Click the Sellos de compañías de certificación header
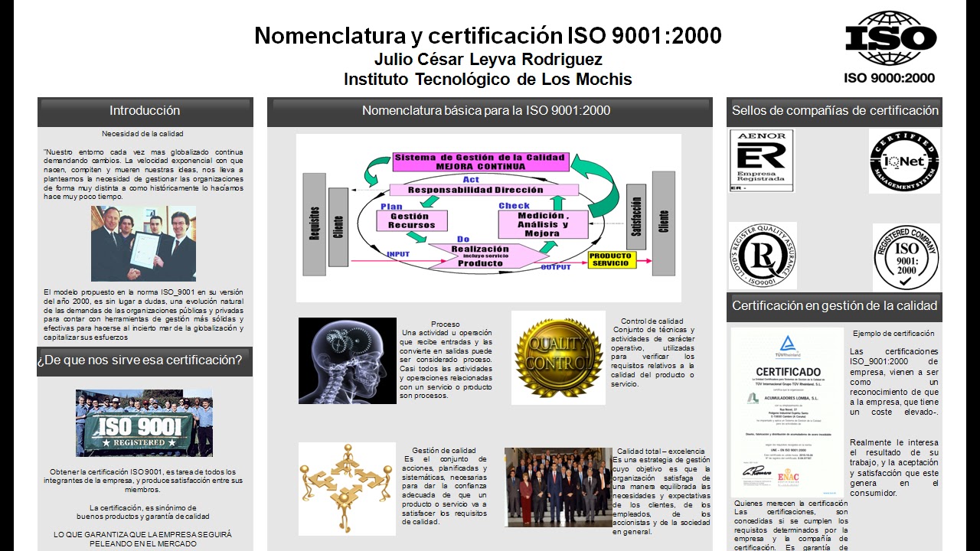Screen dimensions: 980x551 click(x=835, y=110)
